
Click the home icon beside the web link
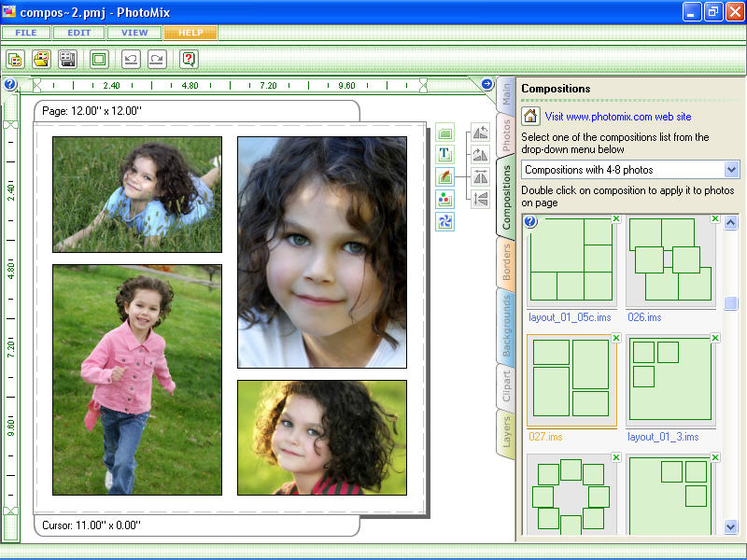coord(530,116)
